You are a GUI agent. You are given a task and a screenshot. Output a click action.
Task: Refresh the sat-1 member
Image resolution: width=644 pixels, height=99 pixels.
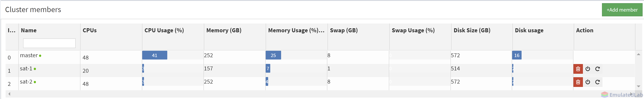[x=598, y=69]
